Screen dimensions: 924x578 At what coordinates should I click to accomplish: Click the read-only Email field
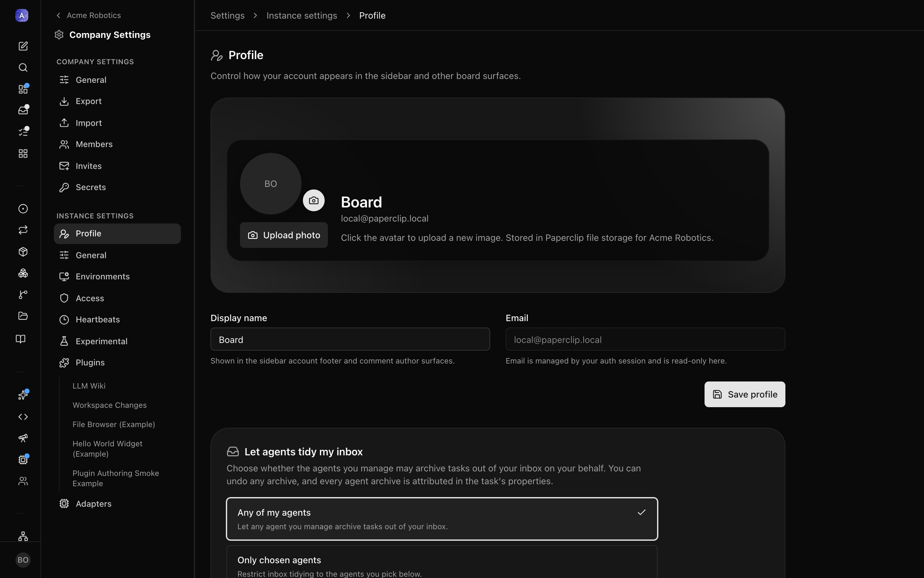point(645,339)
